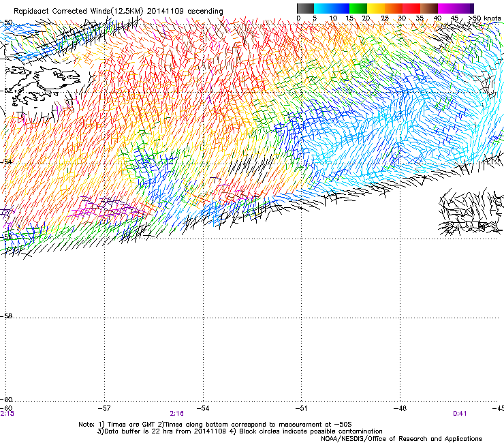Click the -54 latitude axis label
The height and width of the screenshot is (443, 504).
[6, 162]
